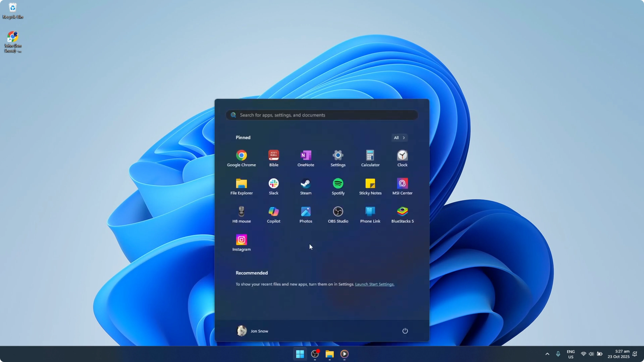Open Phone Link
This screenshot has height=362, width=644.
pos(370,215)
